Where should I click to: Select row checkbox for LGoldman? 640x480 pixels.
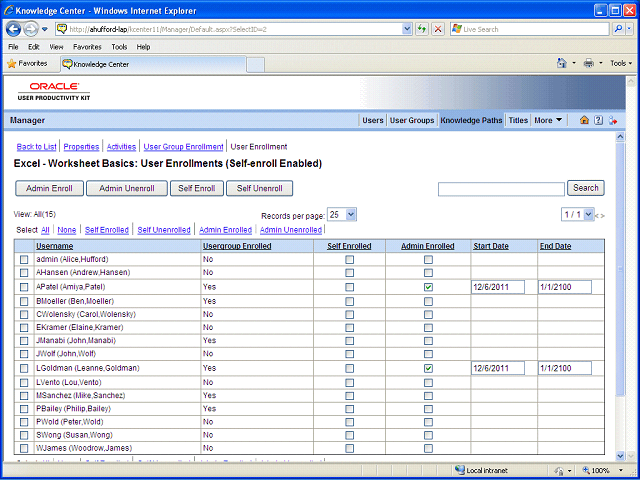click(x=24, y=369)
